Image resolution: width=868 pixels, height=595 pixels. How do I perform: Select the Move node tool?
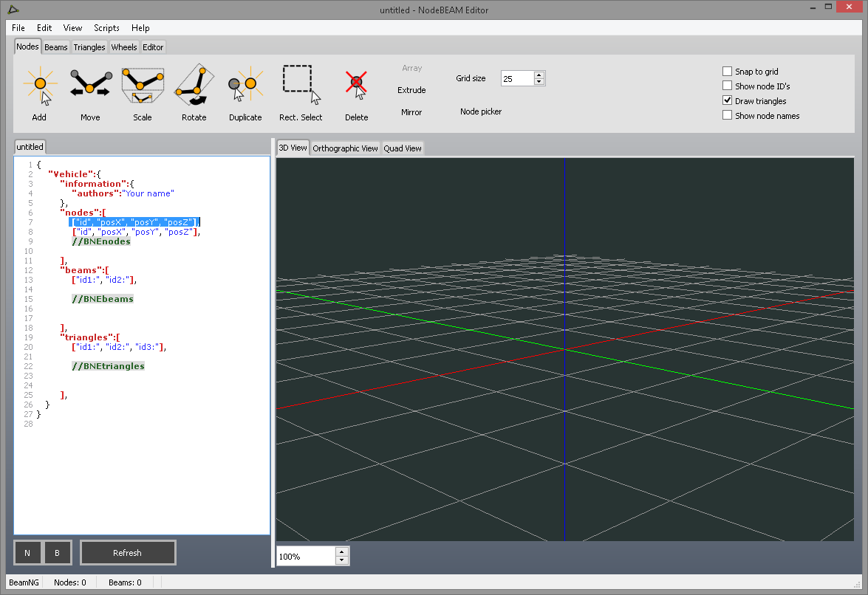point(90,92)
